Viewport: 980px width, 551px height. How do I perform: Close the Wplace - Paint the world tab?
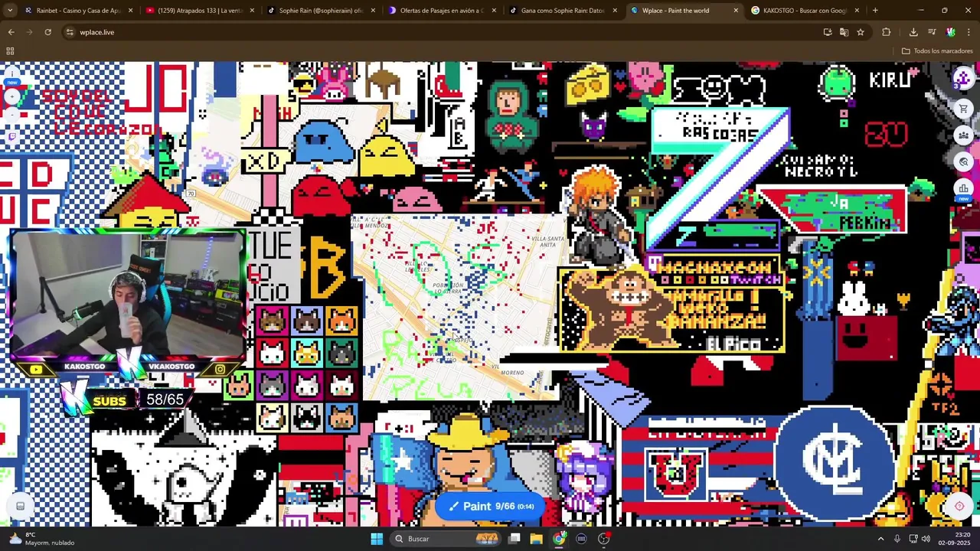click(x=736, y=11)
